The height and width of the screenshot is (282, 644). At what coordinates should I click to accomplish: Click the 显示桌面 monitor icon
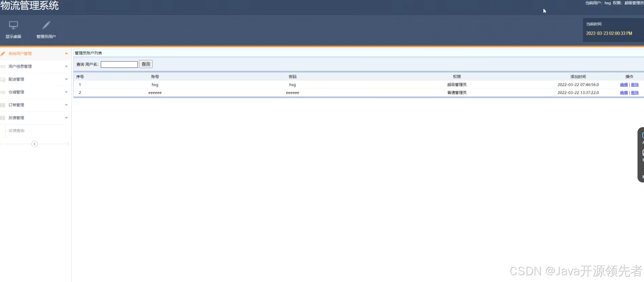pos(13,25)
